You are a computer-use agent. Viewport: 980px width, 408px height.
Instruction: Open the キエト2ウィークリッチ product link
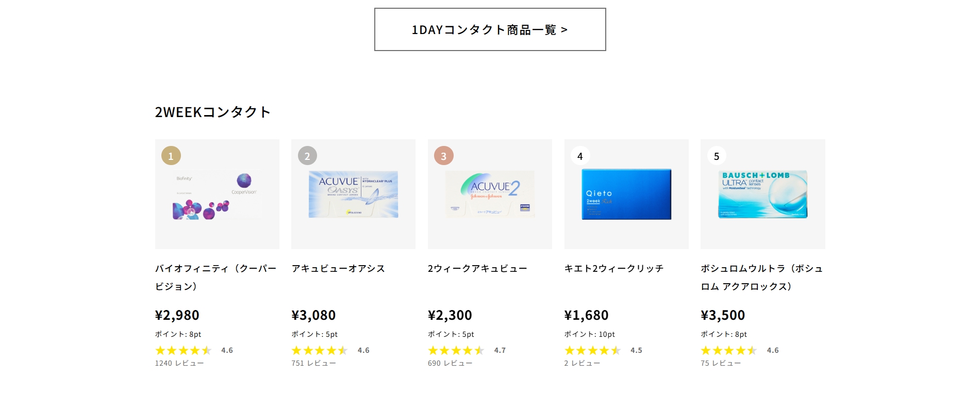(x=614, y=269)
